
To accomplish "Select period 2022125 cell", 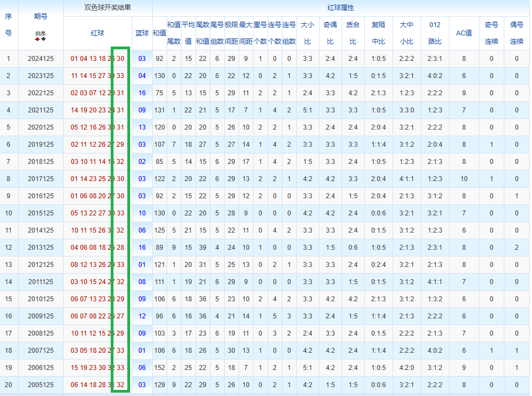I will tap(41, 92).
